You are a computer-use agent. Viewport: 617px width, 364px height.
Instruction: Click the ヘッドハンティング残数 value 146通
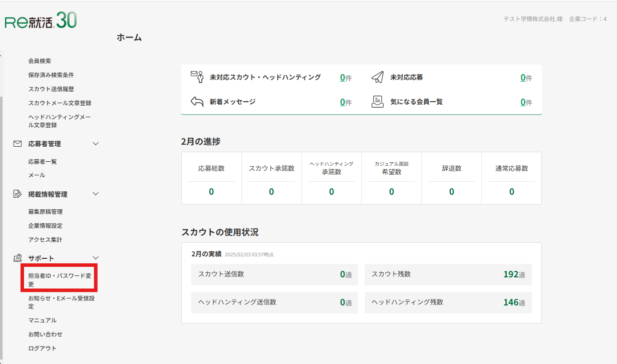514,302
